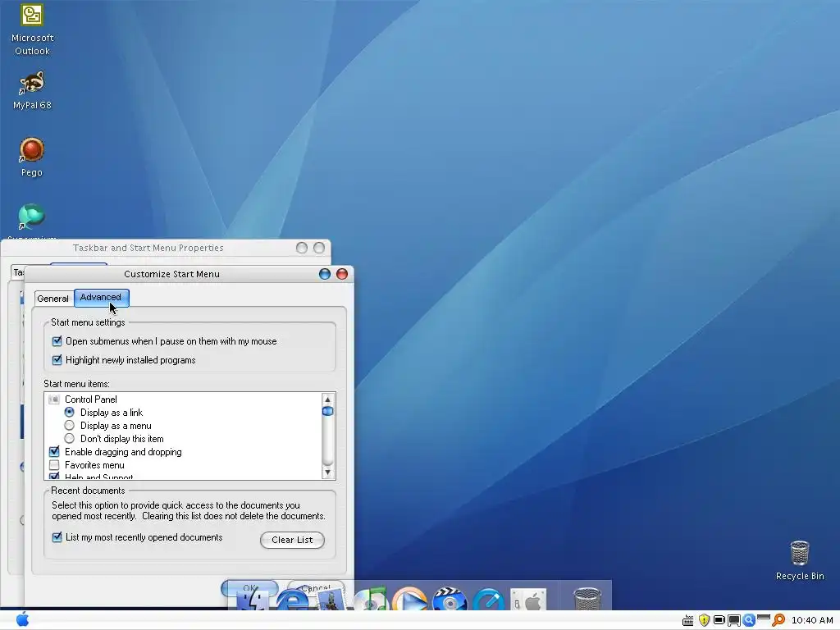Click the black battery-shaped tray icon
This screenshot has height=630, width=840.
point(719,620)
